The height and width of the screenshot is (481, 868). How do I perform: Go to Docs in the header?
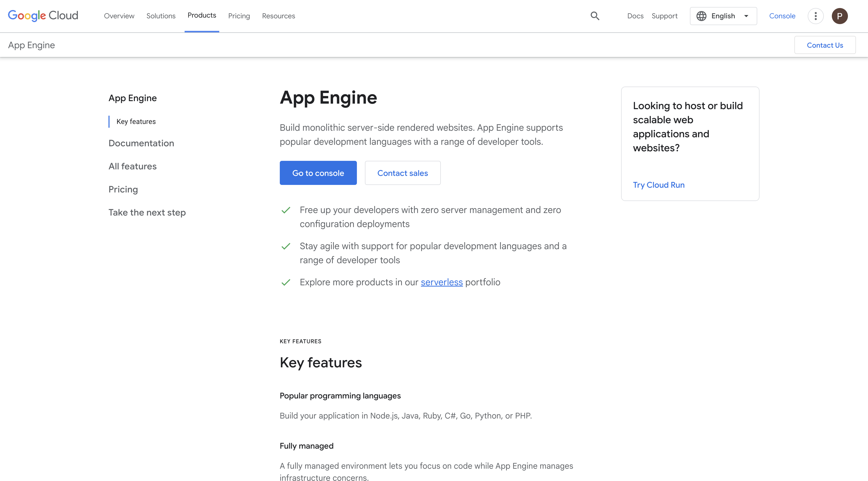[x=635, y=16]
